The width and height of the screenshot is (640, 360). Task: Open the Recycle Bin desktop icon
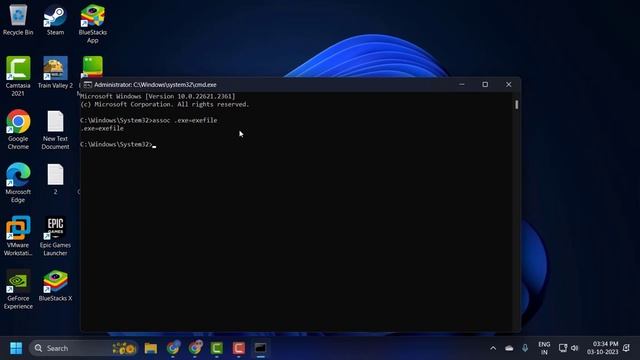(18, 20)
